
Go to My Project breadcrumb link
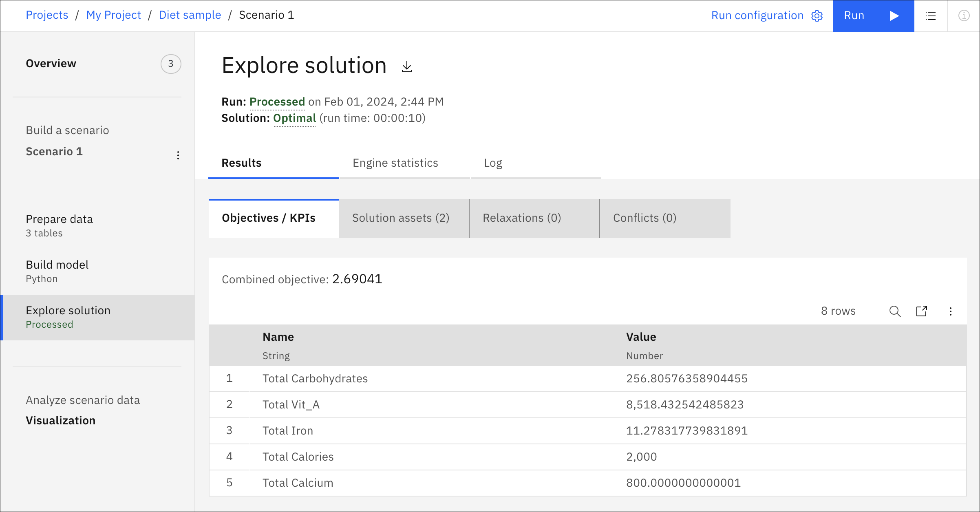point(113,15)
